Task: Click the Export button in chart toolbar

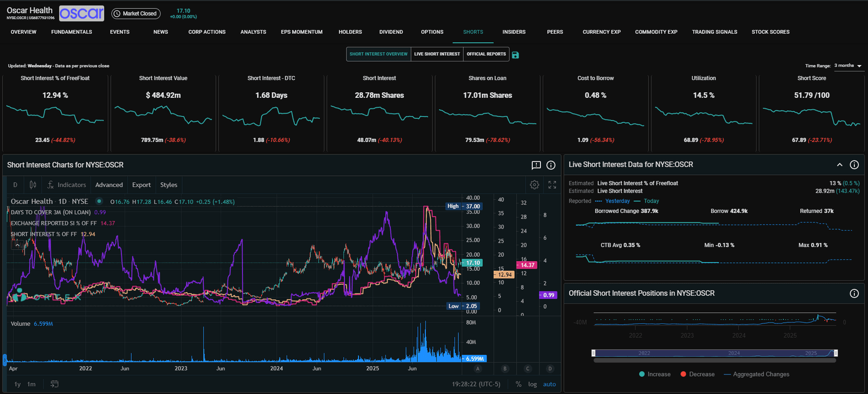Action: pos(142,185)
